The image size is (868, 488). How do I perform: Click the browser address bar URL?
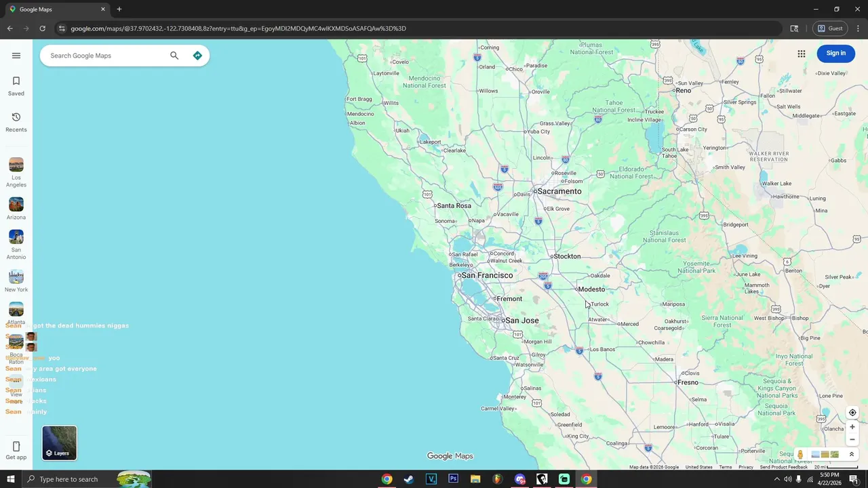tap(238, 28)
